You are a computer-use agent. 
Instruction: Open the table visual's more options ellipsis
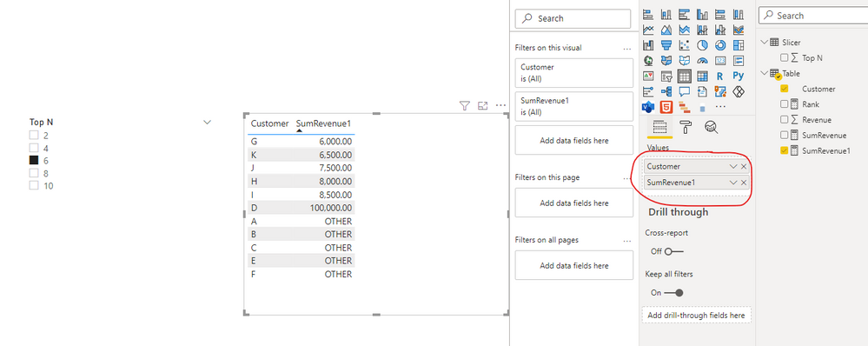pos(501,105)
